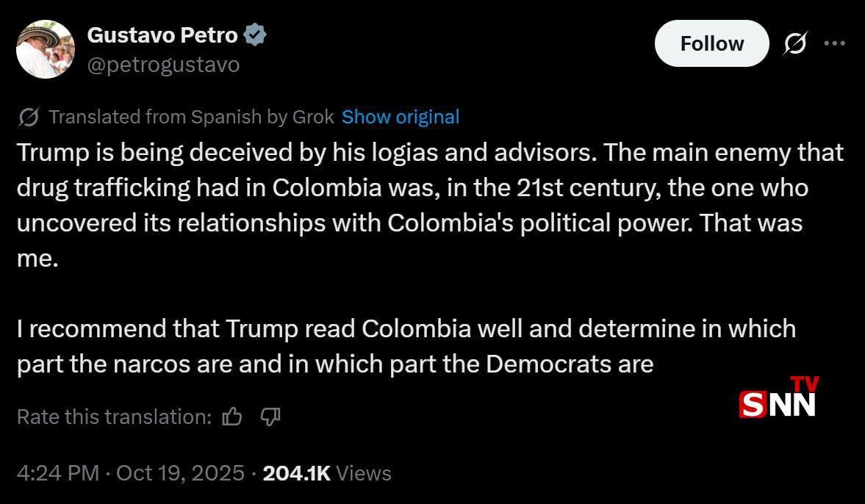Show the original Spanish post
The height and width of the screenshot is (504, 865).
[x=401, y=117]
